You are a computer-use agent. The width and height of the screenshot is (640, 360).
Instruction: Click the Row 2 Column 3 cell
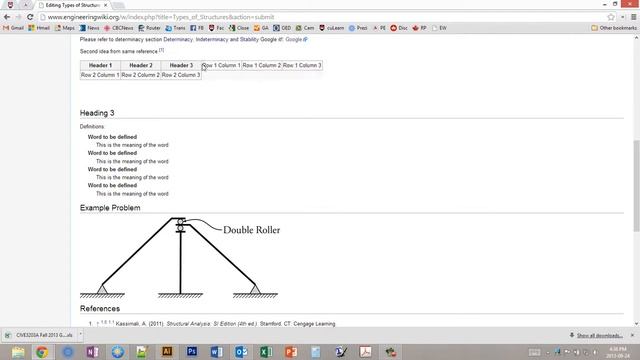(x=181, y=75)
